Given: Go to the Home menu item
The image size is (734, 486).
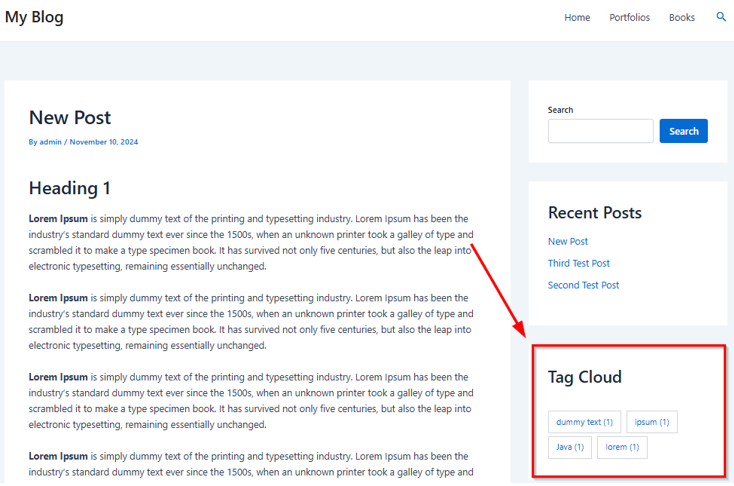Looking at the screenshot, I should tap(577, 18).
